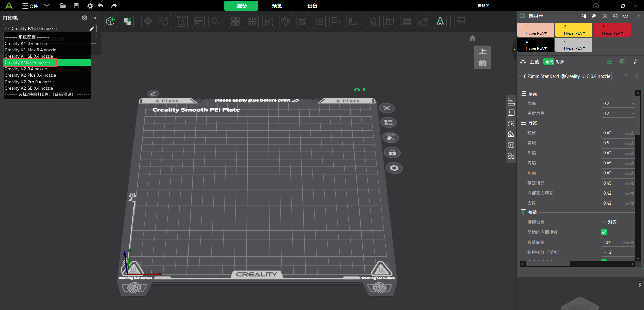Select the color painting palette tool
This screenshot has height=310, width=644.
tap(424, 22)
